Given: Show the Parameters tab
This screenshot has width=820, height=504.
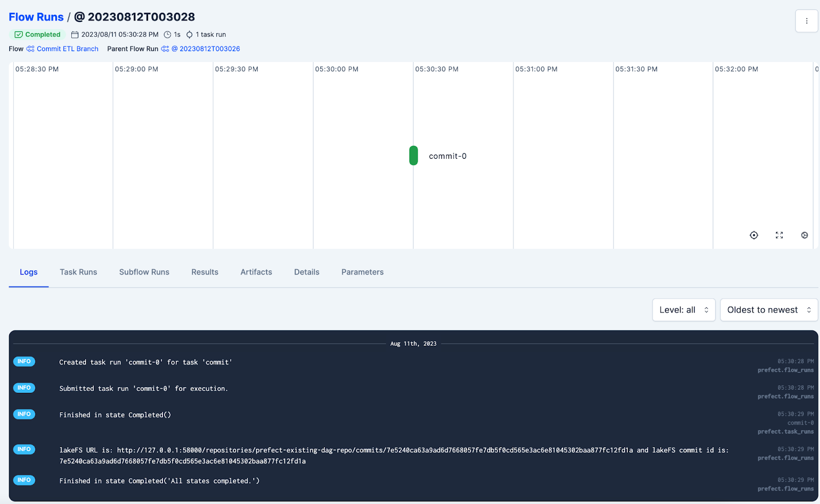Looking at the screenshot, I should [362, 272].
